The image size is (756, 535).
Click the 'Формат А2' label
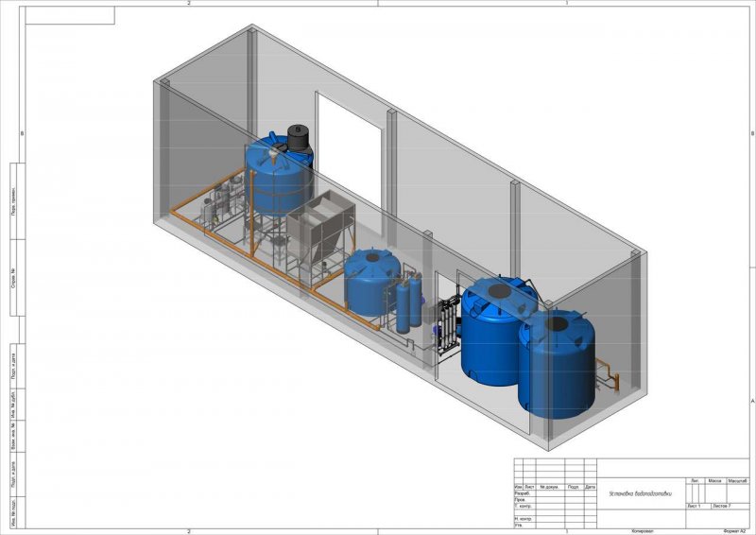coord(734,531)
